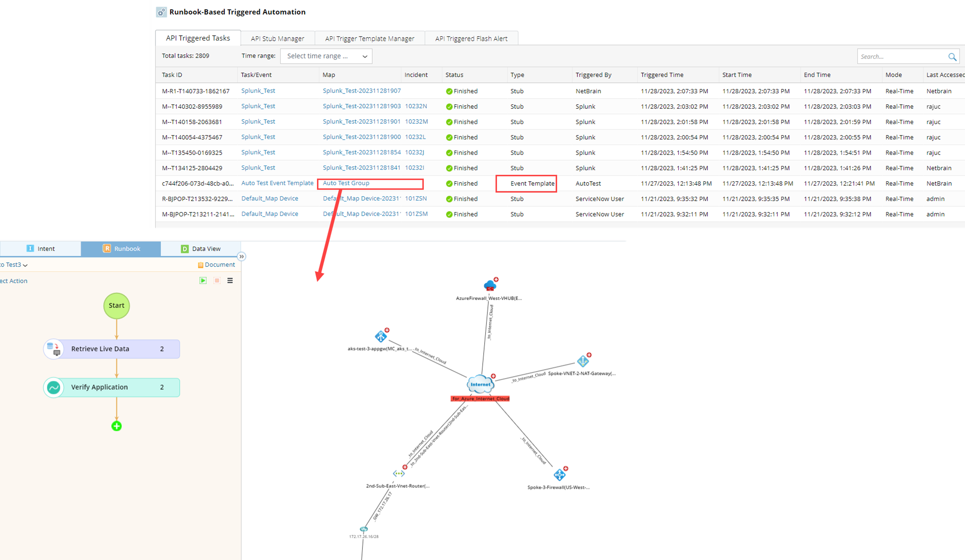Open the Select time range dropdown

click(326, 56)
